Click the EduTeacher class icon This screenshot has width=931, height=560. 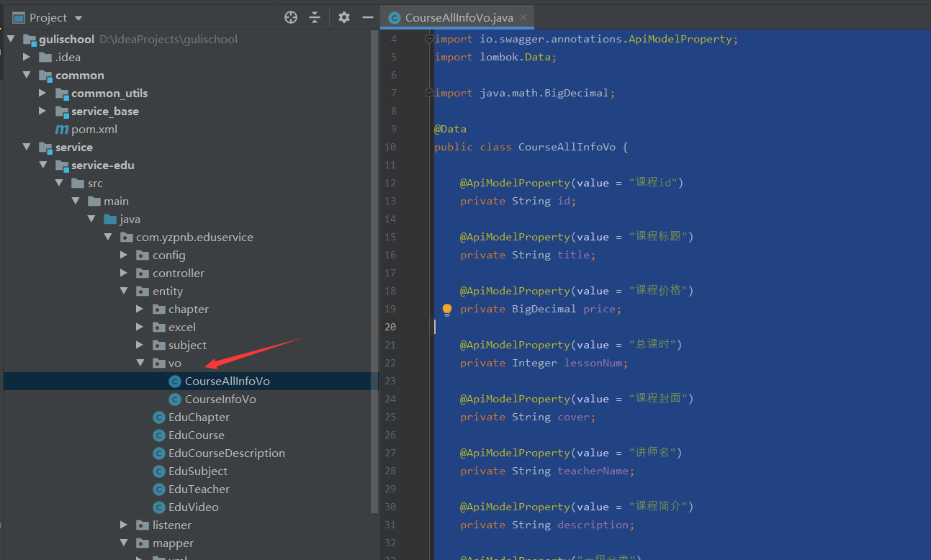159,489
